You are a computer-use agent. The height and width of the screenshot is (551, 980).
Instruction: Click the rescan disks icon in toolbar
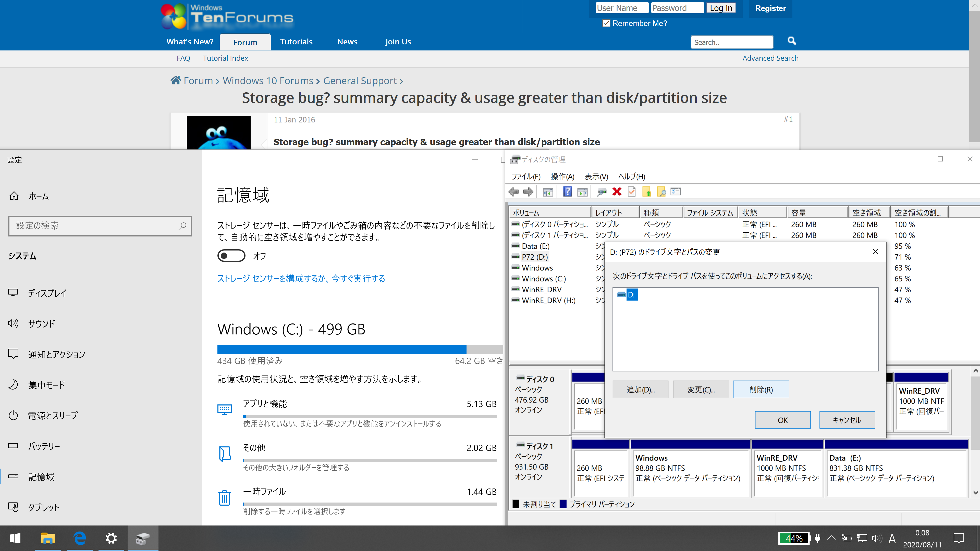tap(601, 192)
